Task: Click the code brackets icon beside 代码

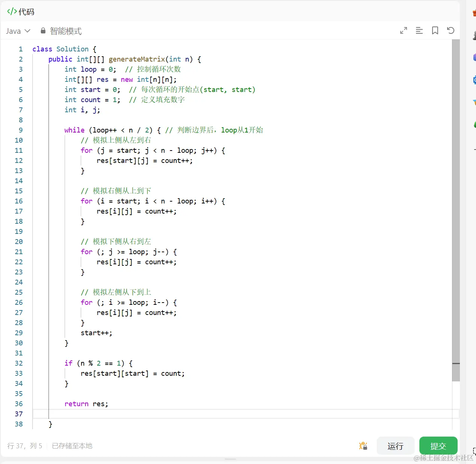Action: pyautogui.click(x=12, y=12)
